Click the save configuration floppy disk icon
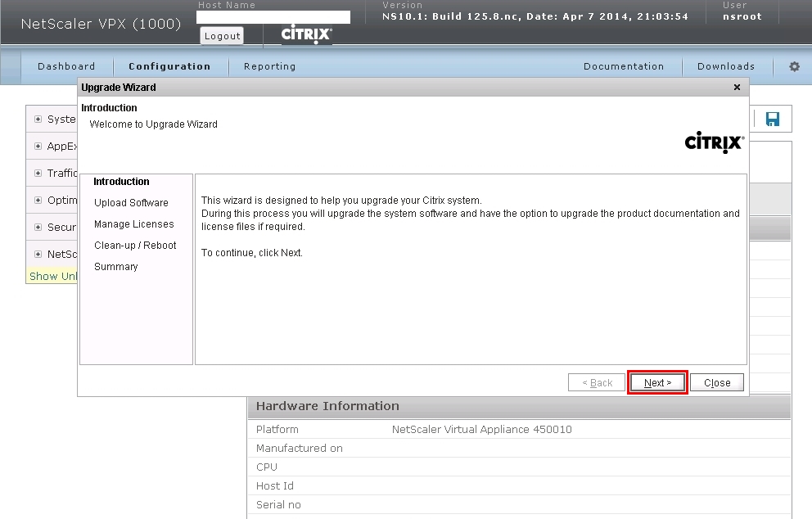 point(773,120)
